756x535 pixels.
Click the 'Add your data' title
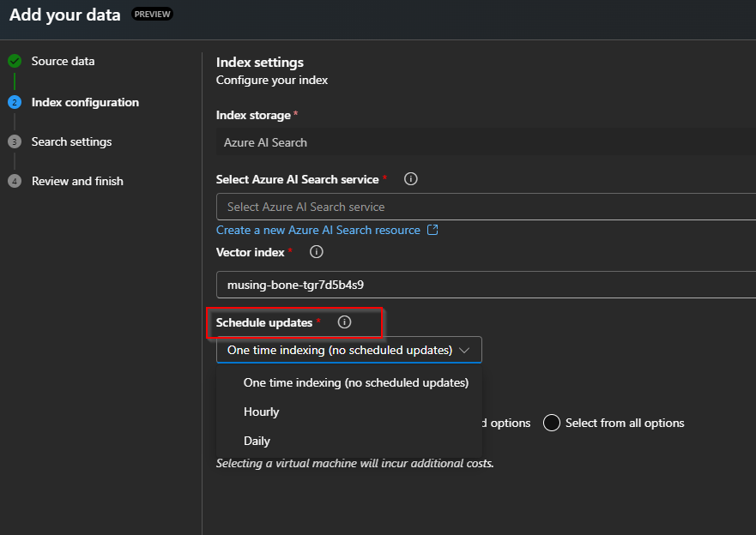pyautogui.click(x=65, y=15)
